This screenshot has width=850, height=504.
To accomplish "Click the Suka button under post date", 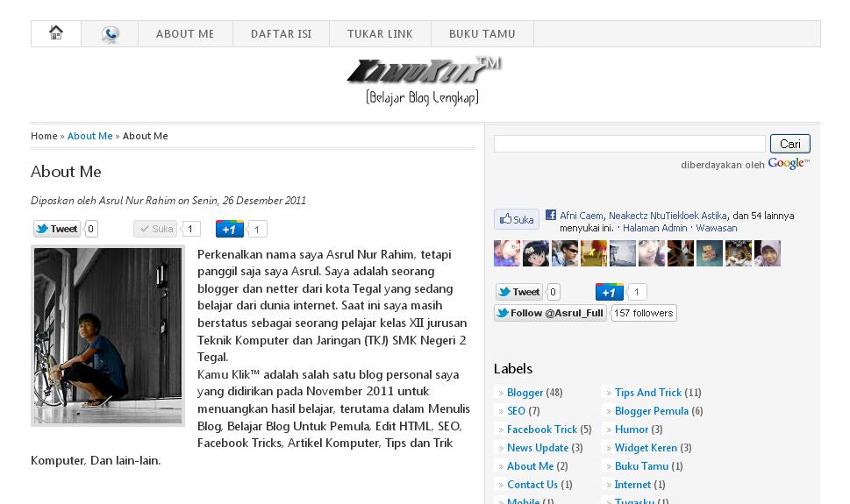I will [155, 229].
